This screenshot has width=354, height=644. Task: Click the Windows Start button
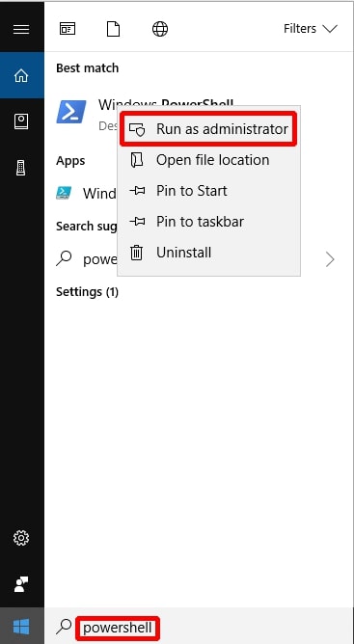(21, 627)
